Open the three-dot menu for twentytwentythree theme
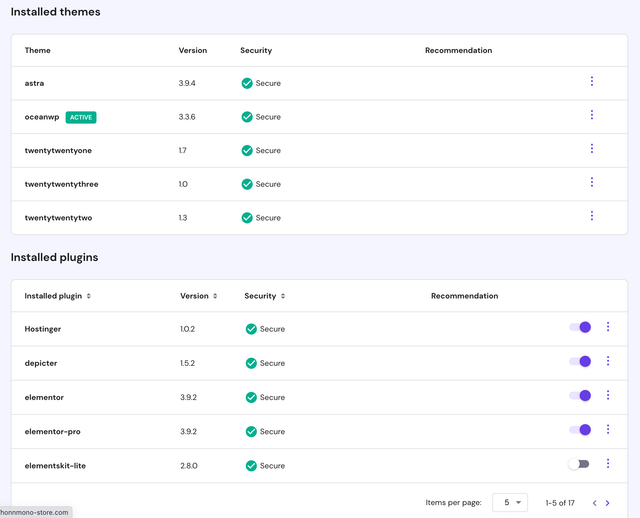 coord(591,182)
